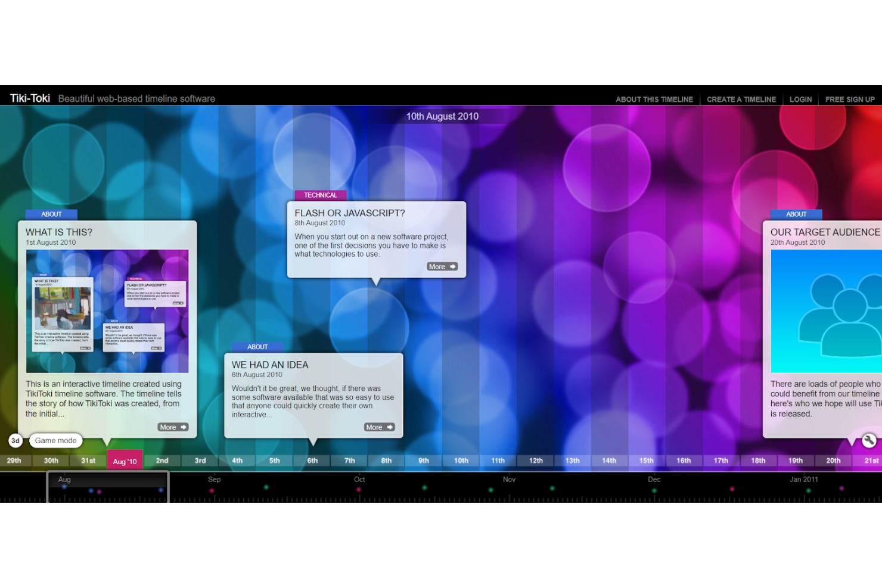The width and height of the screenshot is (882, 588).
Task: Click the 20th August 2010 date text
Action: pos(798,242)
